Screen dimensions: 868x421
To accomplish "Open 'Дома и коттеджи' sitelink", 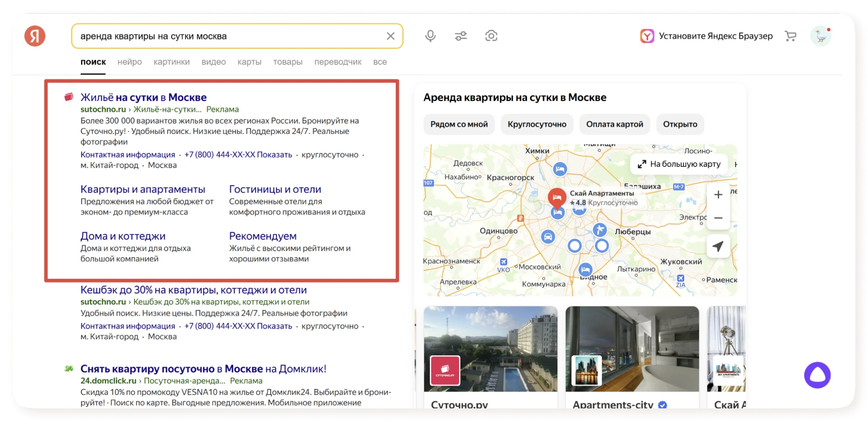I will [x=123, y=236].
